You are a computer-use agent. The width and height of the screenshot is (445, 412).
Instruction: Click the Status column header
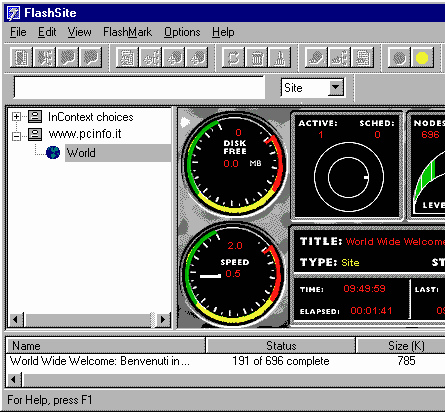(x=281, y=346)
